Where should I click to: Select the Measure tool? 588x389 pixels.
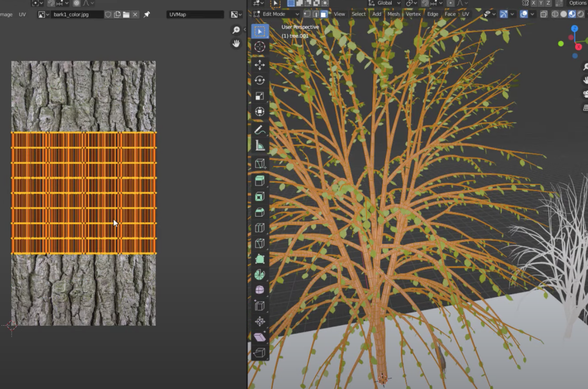click(x=260, y=145)
